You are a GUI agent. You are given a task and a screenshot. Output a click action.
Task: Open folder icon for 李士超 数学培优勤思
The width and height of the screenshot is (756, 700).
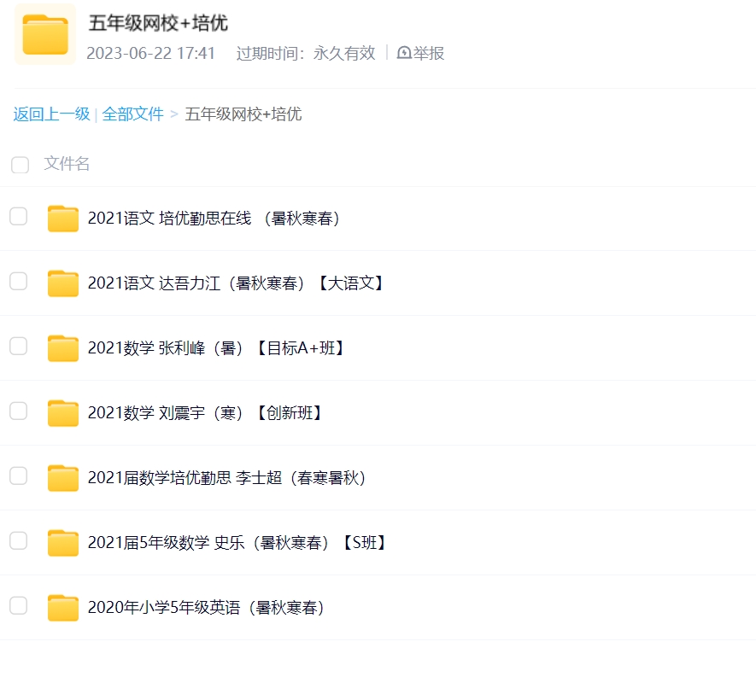tap(63, 478)
